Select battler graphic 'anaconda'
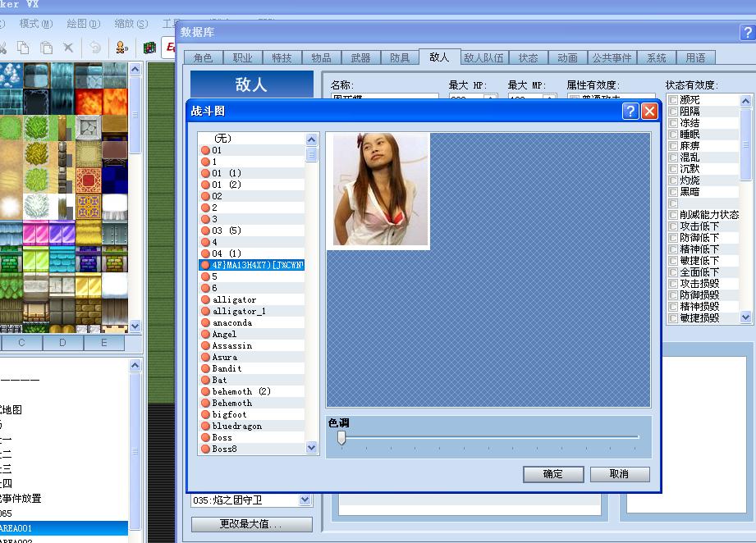The image size is (756, 543). (x=252, y=323)
